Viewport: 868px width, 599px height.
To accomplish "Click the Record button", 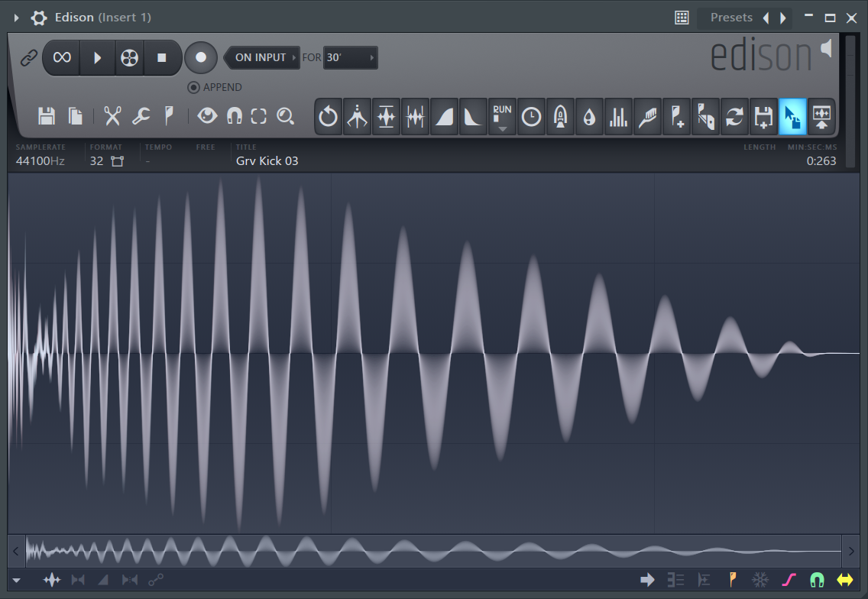I will [x=200, y=57].
